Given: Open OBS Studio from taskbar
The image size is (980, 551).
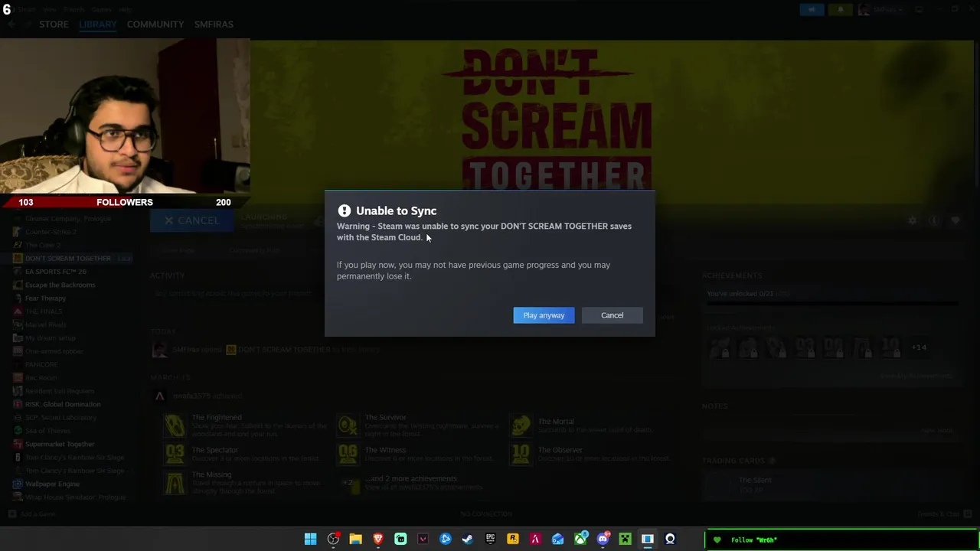Looking at the screenshot, I should (333, 540).
